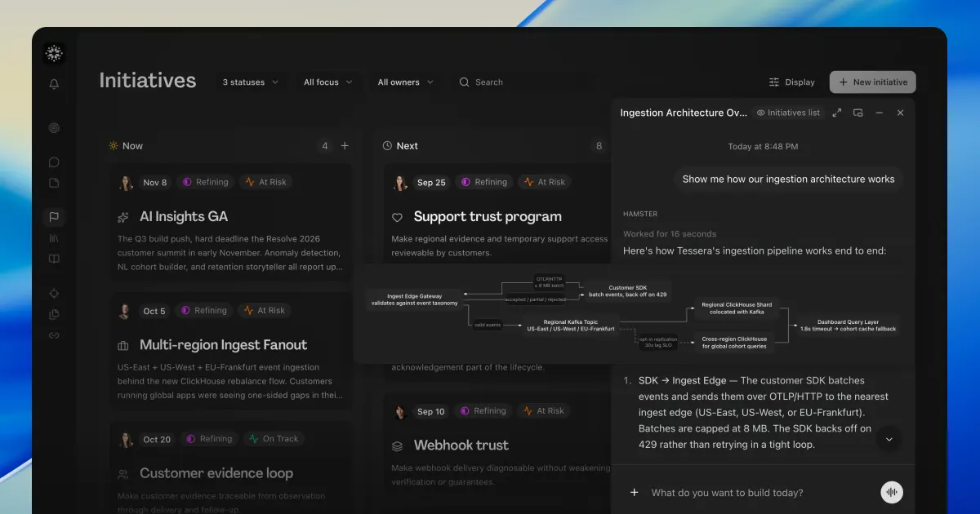This screenshot has width=980, height=514.
Task: Expand the chat panel to full screen
Action: point(837,113)
